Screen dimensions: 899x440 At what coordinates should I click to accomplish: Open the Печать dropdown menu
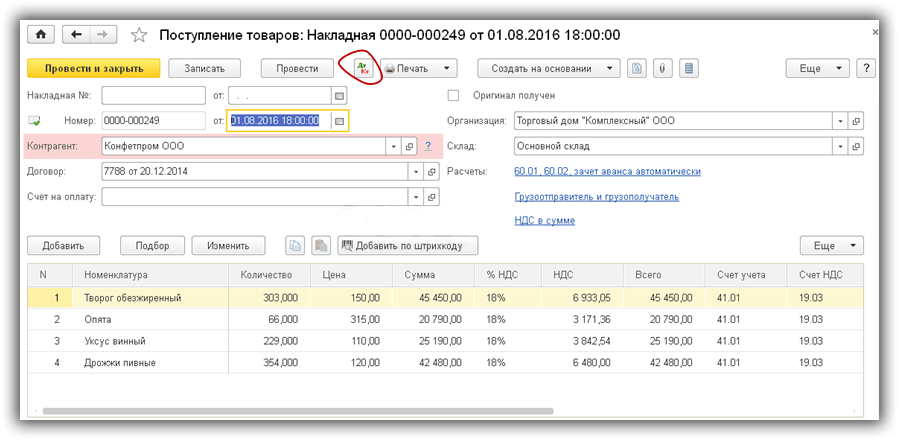tap(419, 69)
